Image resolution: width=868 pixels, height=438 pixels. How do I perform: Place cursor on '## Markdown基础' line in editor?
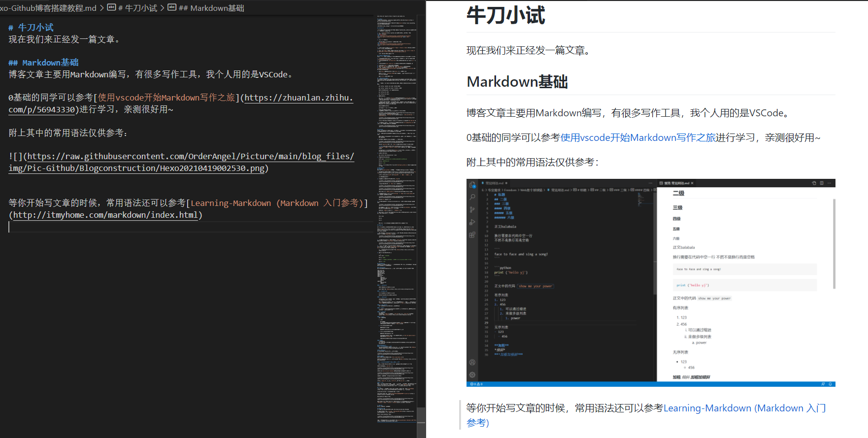pos(43,63)
